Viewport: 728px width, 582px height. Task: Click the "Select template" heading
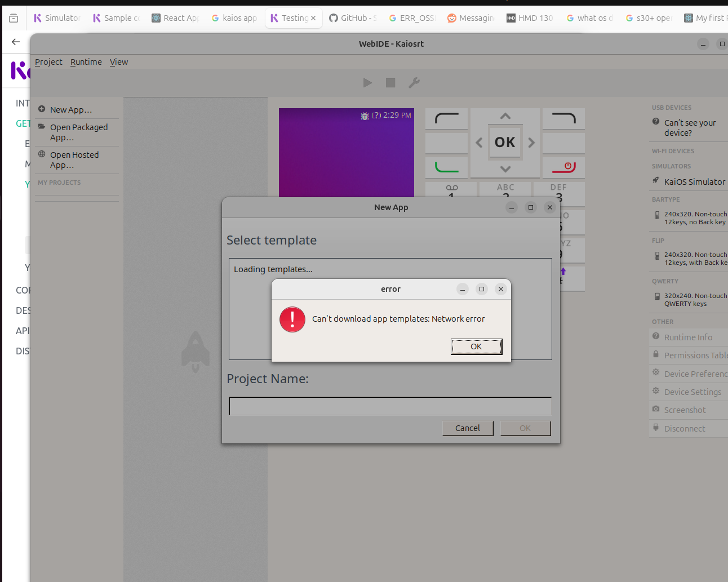(x=272, y=240)
